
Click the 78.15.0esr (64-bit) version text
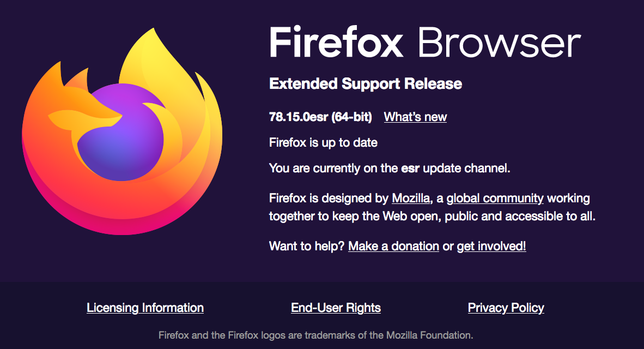[320, 117]
